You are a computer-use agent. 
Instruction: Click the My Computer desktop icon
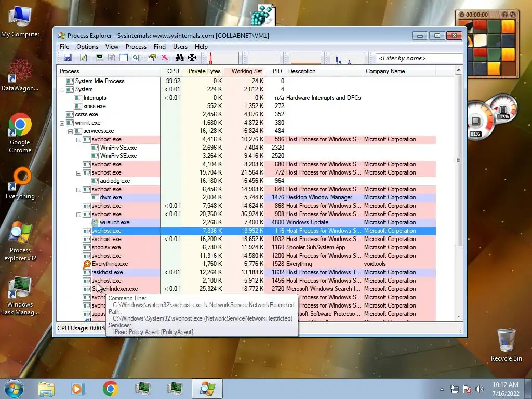pos(20,22)
